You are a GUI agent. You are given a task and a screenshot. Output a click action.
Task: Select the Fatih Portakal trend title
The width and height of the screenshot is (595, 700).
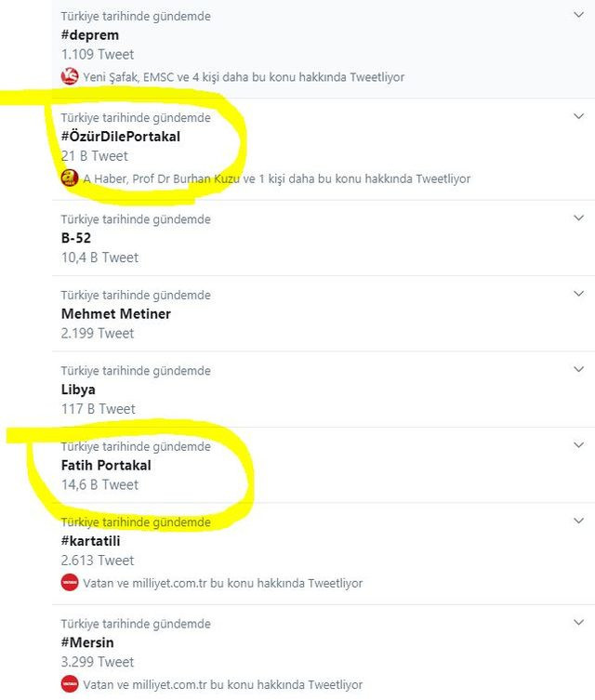tap(105, 465)
